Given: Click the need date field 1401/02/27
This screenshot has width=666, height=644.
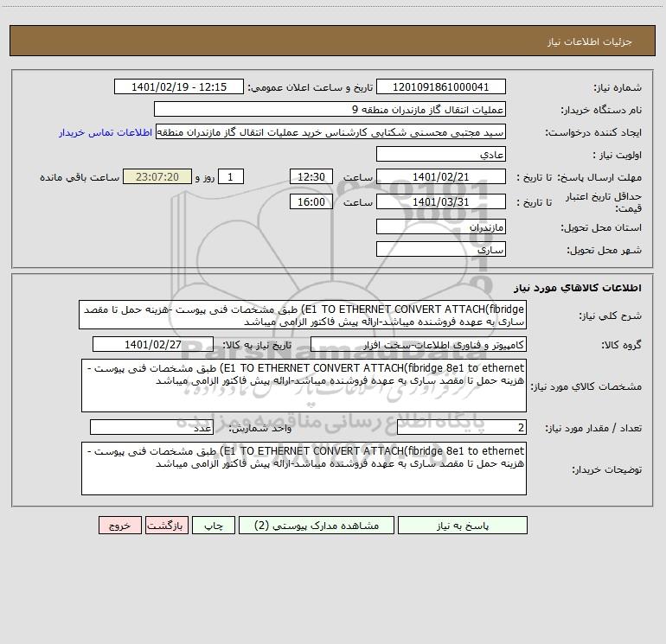Looking at the screenshot, I should 153,344.
